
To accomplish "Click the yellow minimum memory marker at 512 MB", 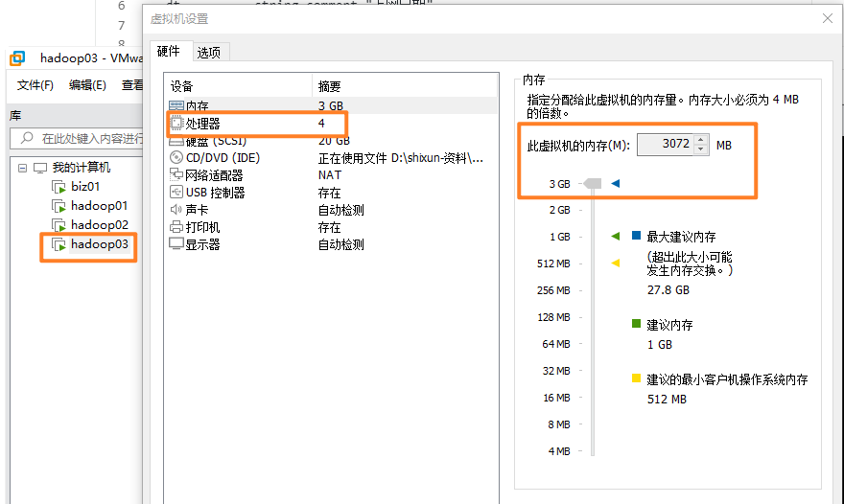I will tap(615, 263).
